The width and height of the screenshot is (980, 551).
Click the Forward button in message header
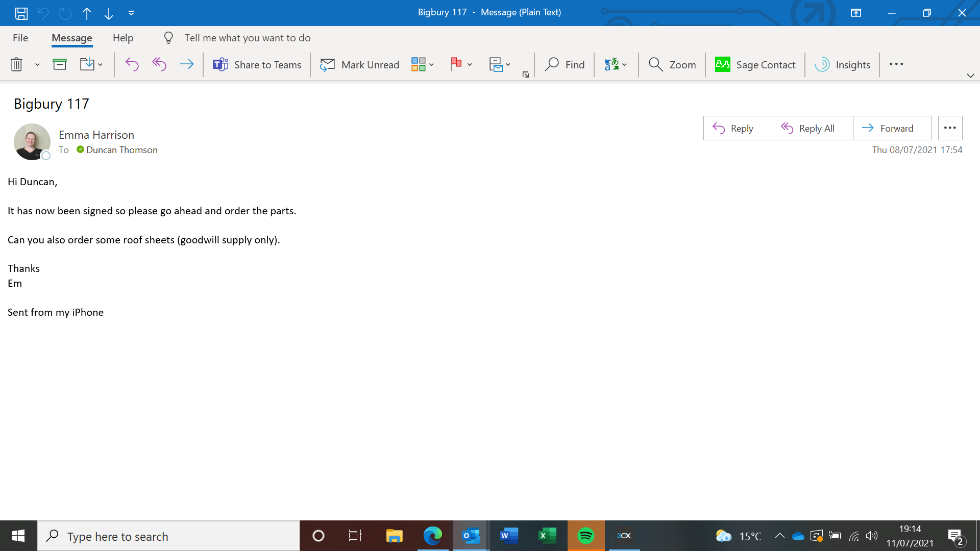tap(892, 128)
